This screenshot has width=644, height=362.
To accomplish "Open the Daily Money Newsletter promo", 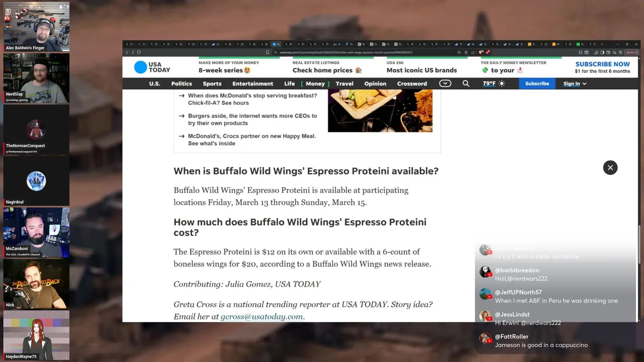I will tap(513, 66).
